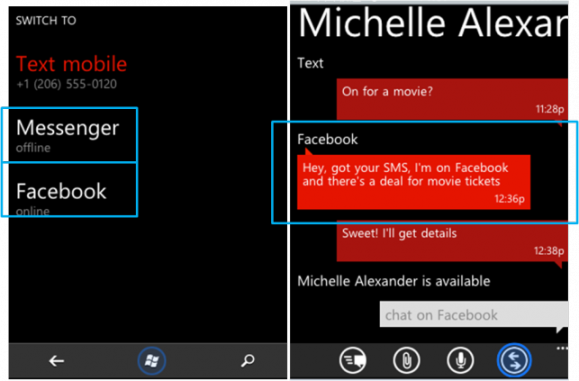Tap the chat on Facebook input box
Viewport: 579px width, 381px height.
point(474,315)
